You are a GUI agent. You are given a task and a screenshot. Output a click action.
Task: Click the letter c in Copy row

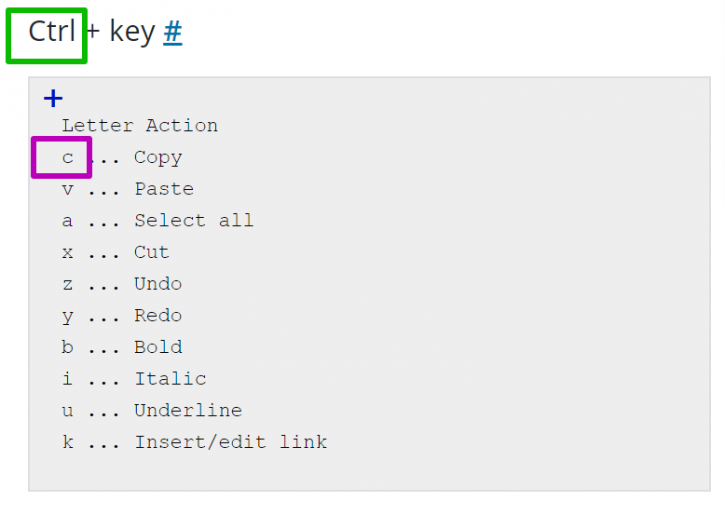68,158
